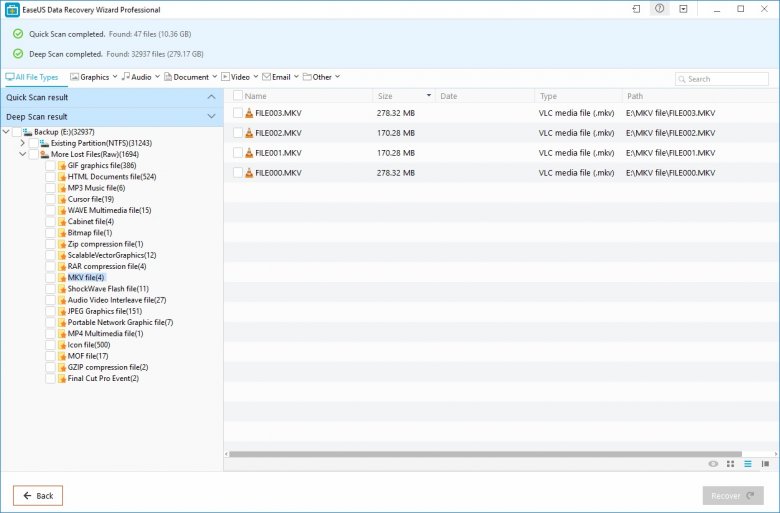780x513 pixels.
Task: Switch to large thumbnails view icon
Action: (730, 464)
